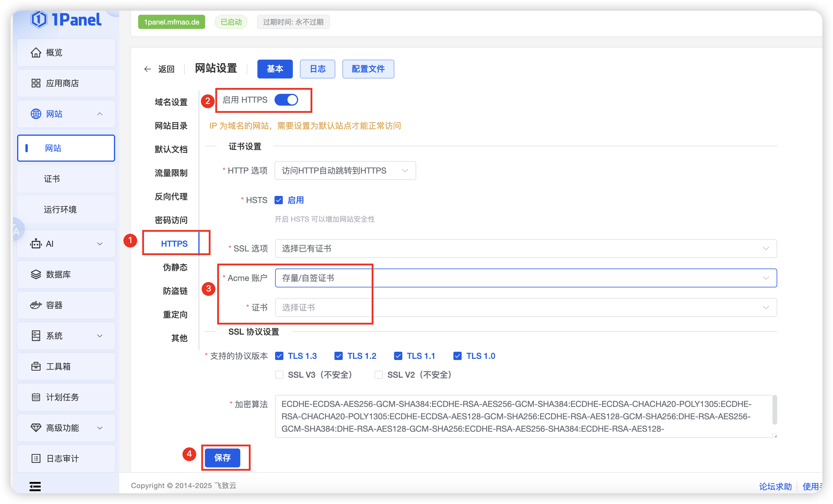The width and height of the screenshot is (833, 504).
Task: Uncheck the HSTS 启用 checkbox
Action: (279, 200)
